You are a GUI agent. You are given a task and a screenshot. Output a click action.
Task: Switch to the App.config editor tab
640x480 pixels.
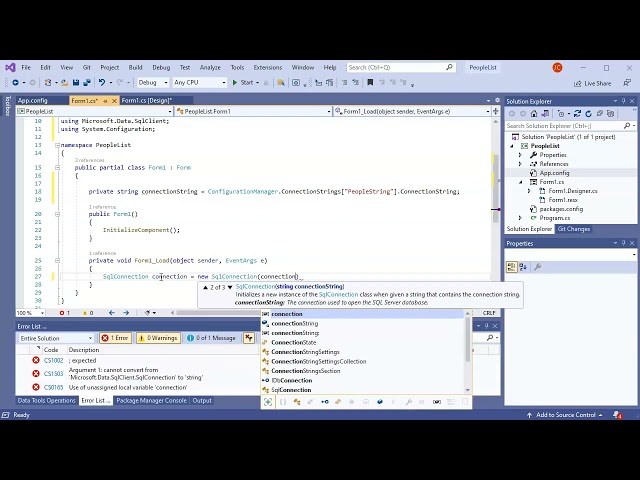click(x=33, y=100)
